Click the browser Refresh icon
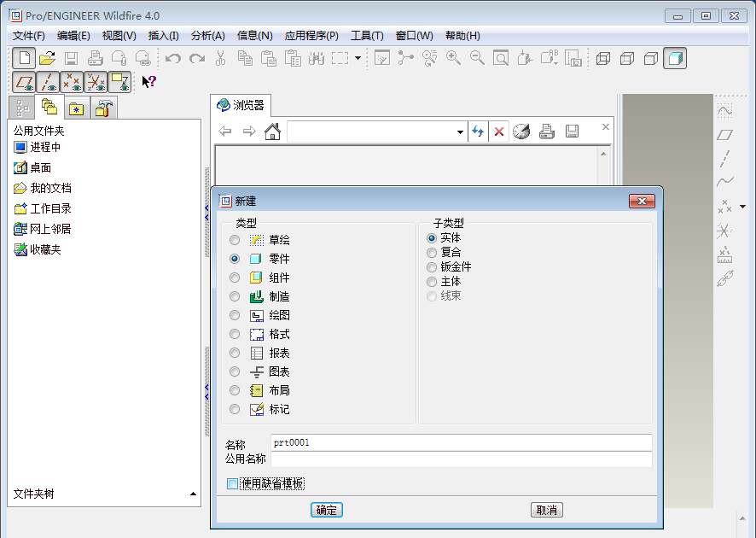Image resolution: width=756 pixels, height=538 pixels. tap(478, 132)
